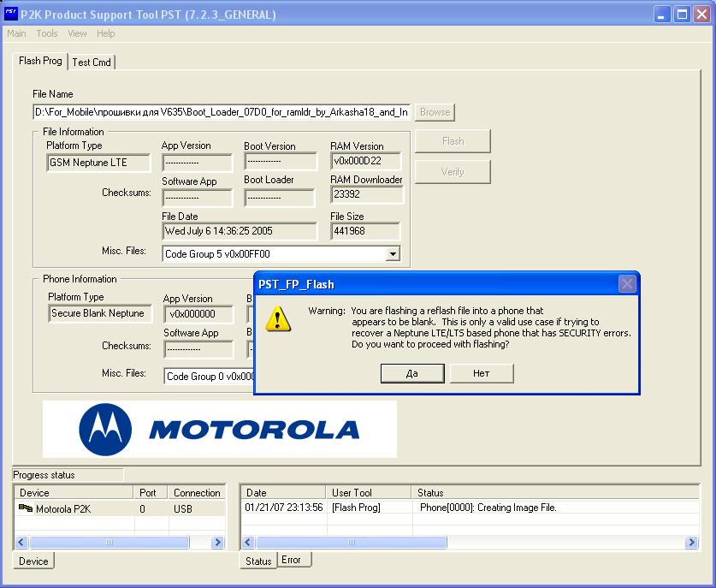Click the Browse button
This screenshot has height=588, width=716.
point(435,112)
